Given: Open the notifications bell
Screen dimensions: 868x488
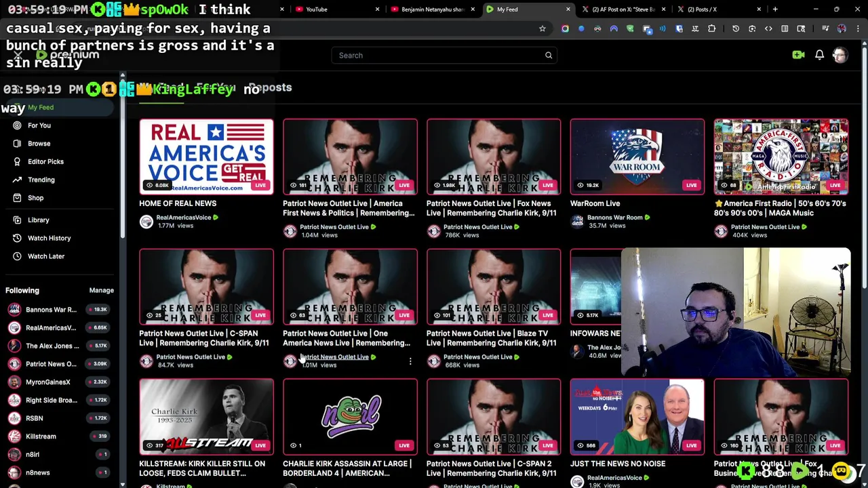Looking at the screenshot, I should coord(819,55).
